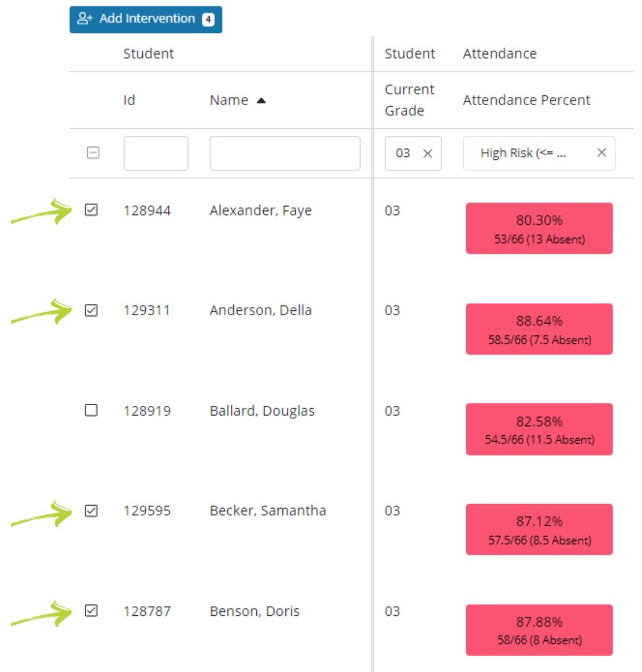Viewport: 642px width, 672px height.
Task: Click the Id filter text box
Action: (156, 153)
